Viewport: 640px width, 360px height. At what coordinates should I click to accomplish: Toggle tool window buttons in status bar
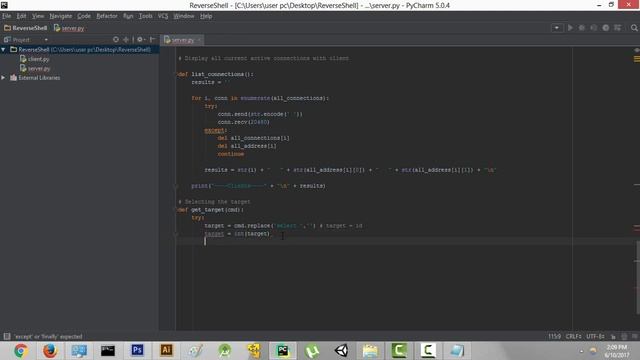pos(7,336)
